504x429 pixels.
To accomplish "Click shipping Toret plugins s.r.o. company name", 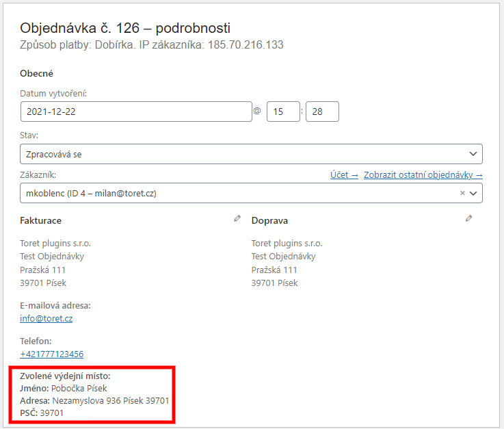I will click(287, 244).
